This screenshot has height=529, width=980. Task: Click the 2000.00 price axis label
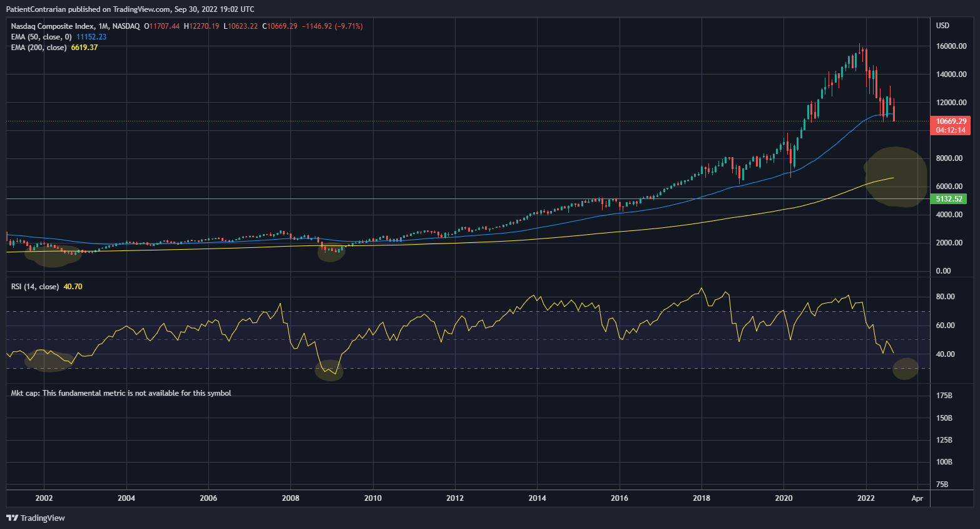[949, 243]
